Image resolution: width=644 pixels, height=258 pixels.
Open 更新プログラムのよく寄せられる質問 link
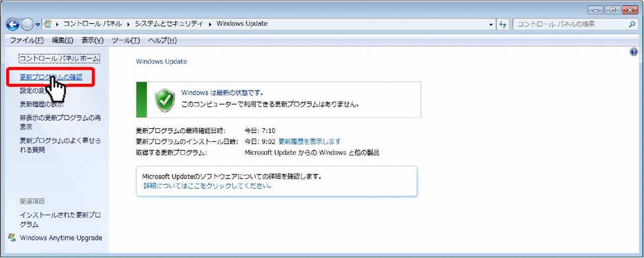[x=60, y=145]
